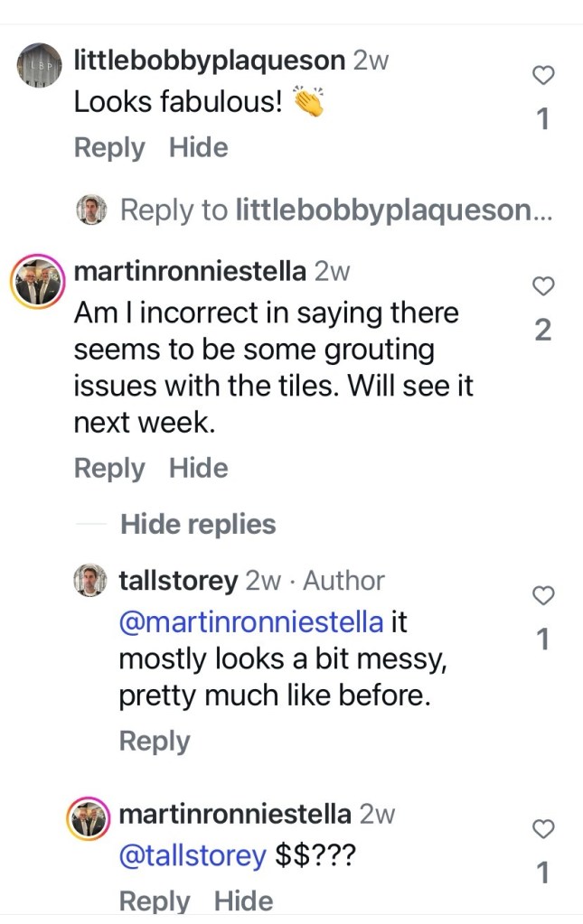
Task: Like the grouting issues comment
Action: coord(542,287)
